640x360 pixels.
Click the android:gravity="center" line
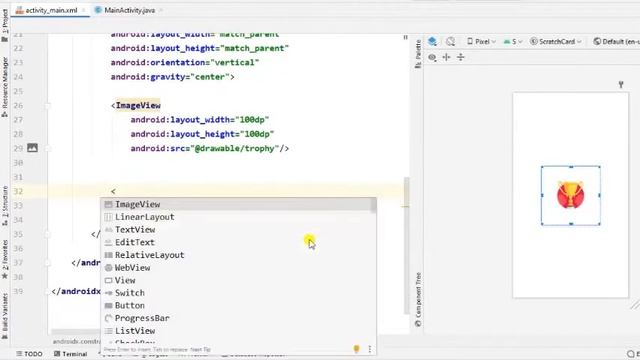coord(172,77)
